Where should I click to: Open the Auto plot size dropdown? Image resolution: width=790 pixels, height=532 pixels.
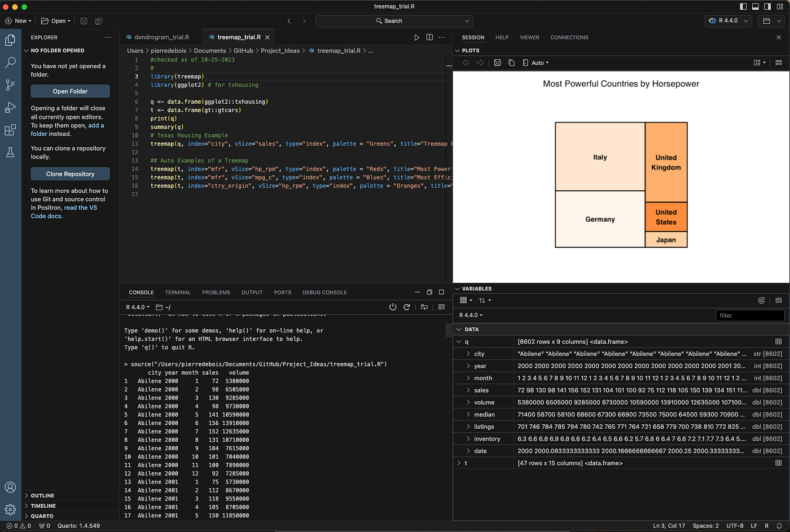tap(536, 63)
